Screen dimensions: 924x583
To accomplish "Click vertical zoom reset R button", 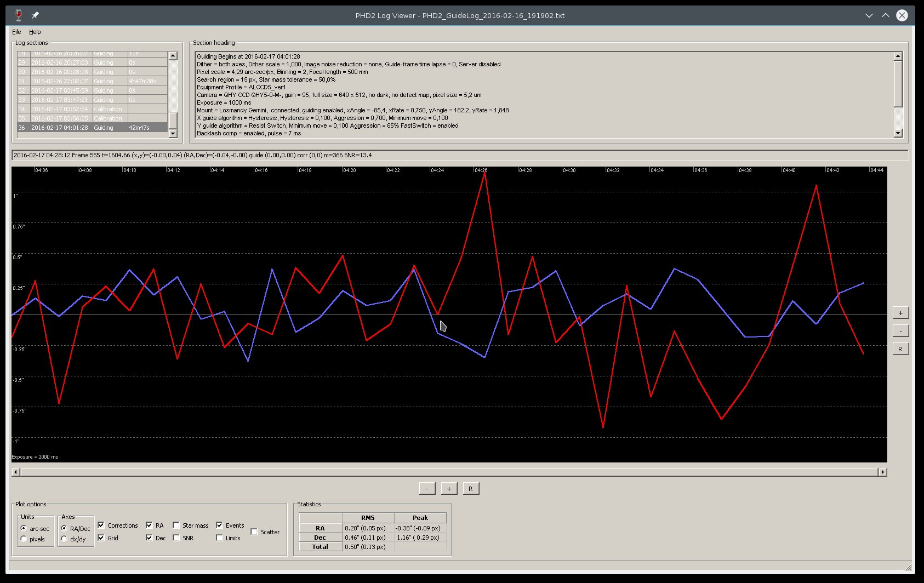I will 900,349.
